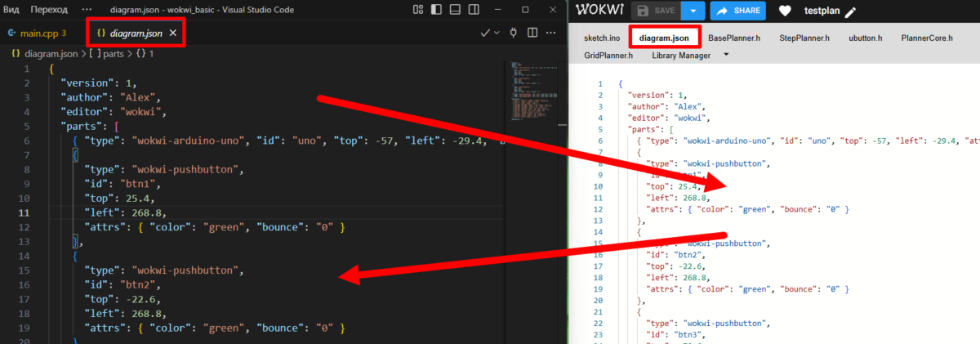The width and height of the screenshot is (980, 344).
Task: Click the pencil icon to rename testplan
Action: [x=851, y=11]
